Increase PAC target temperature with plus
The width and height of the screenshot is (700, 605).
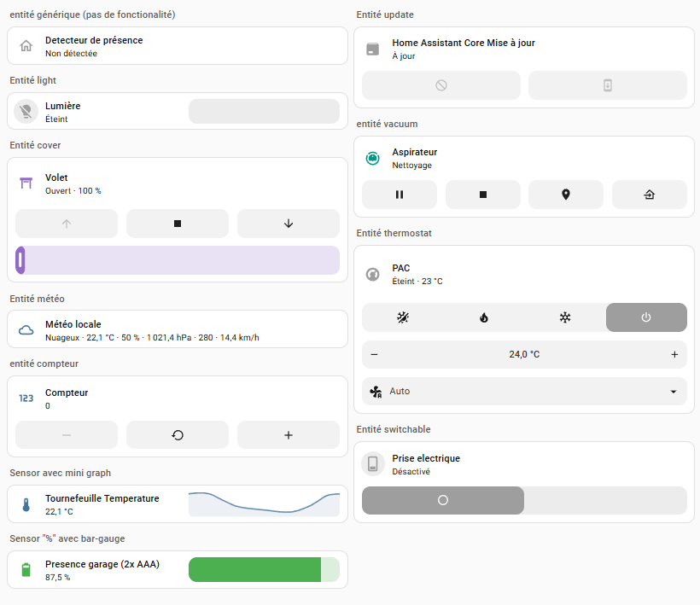click(674, 354)
